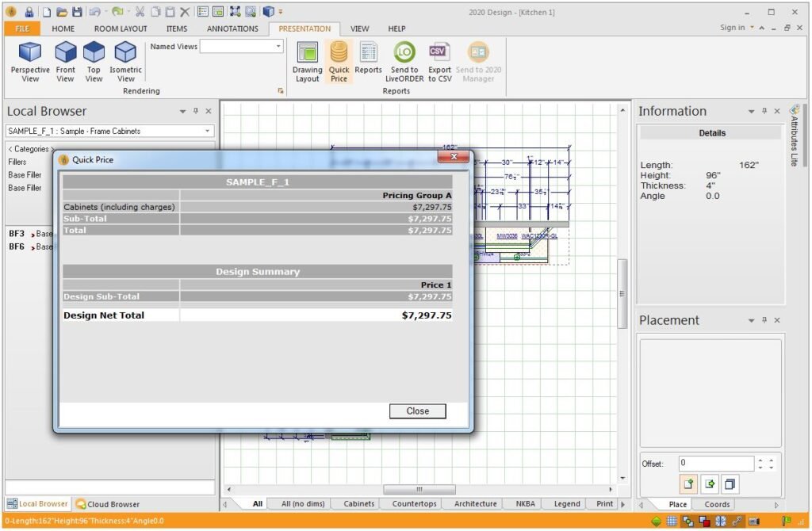This screenshot has height=531, width=812.
Task: Toggle the connected squares snap icon in status bar
Action: point(688,521)
